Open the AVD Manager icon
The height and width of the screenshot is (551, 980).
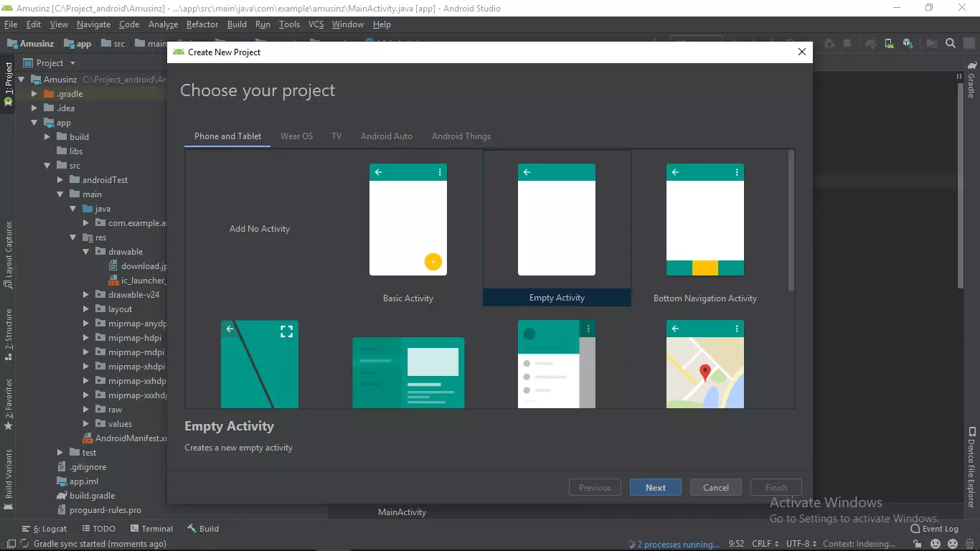[x=890, y=44]
